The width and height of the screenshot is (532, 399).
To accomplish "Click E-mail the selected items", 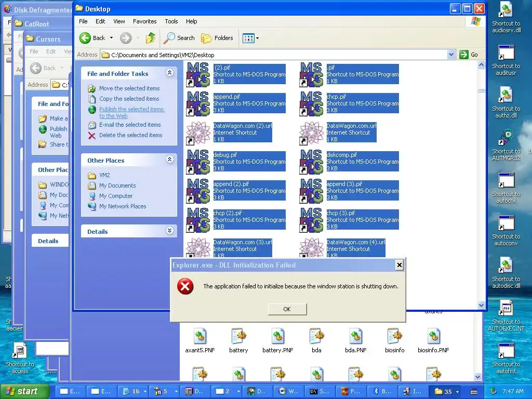I will [x=130, y=125].
